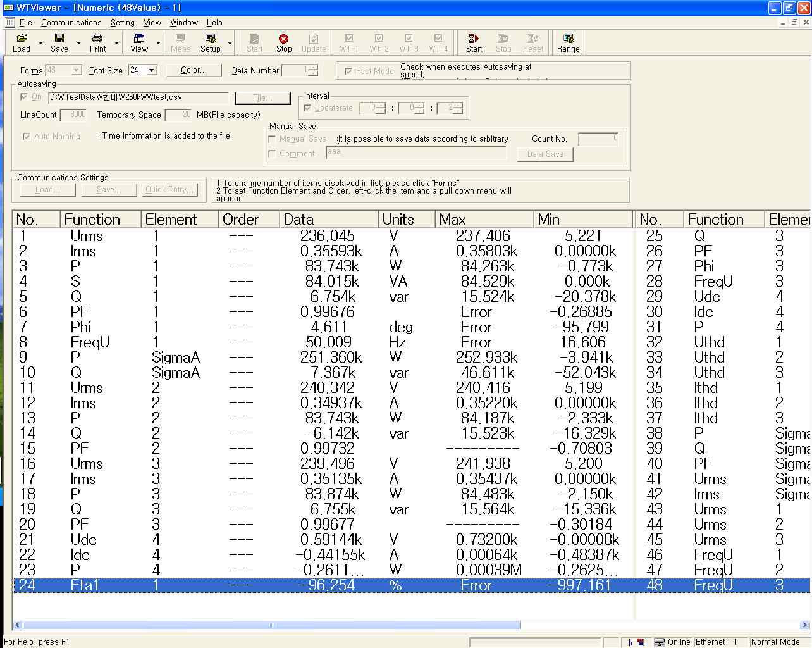This screenshot has width=812, height=648.
Task: Click the Communications Settings Save... button
Action: pyautogui.click(x=109, y=189)
